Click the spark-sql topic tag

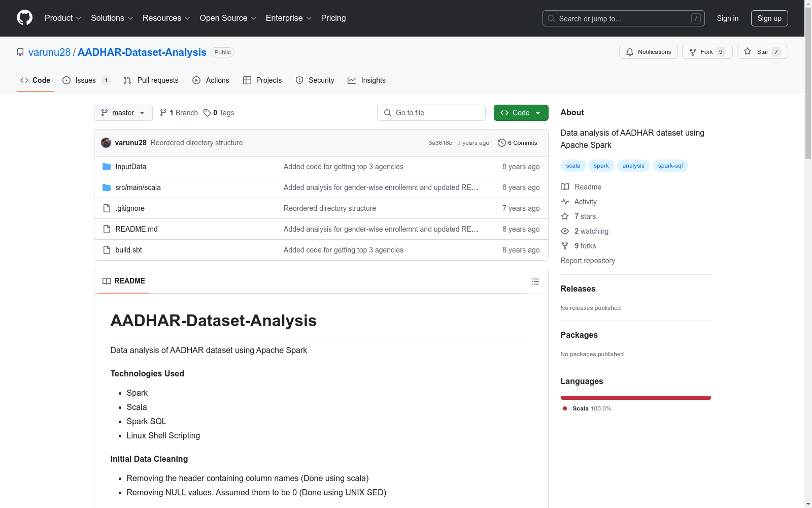(x=670, y=166)
